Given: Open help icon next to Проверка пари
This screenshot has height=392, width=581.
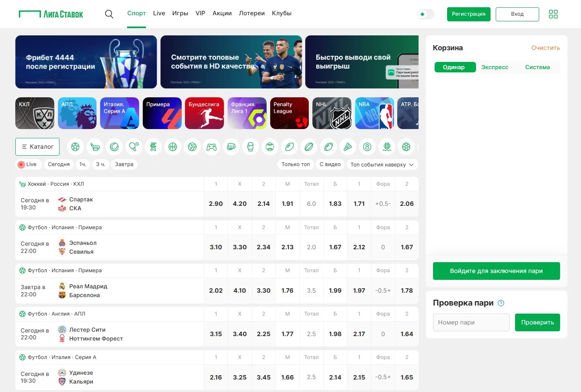Looking at the screenshot, I should click(501, 303).
